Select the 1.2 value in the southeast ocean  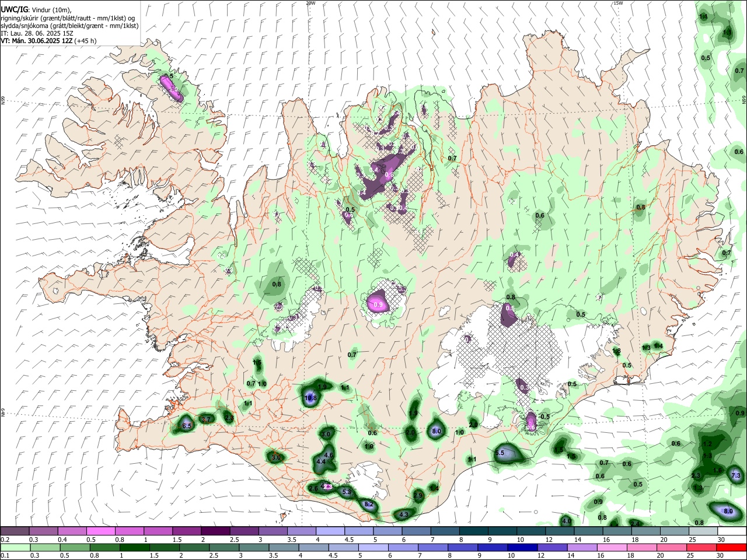point(708,444)
